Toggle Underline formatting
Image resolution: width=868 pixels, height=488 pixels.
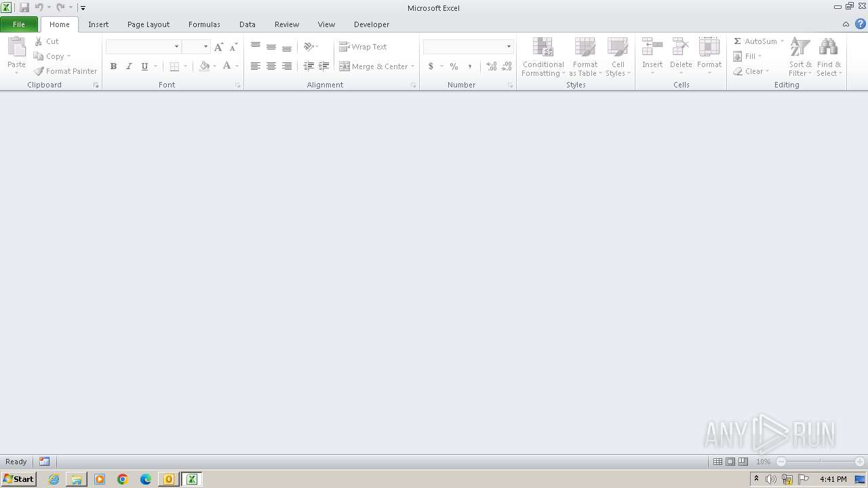pos(144,66)
